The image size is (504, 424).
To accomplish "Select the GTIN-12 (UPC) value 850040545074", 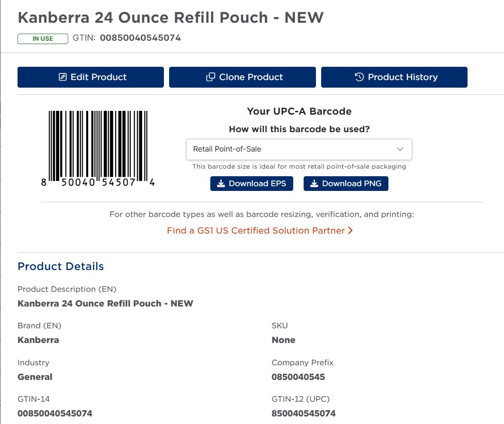I will [303, 414].
